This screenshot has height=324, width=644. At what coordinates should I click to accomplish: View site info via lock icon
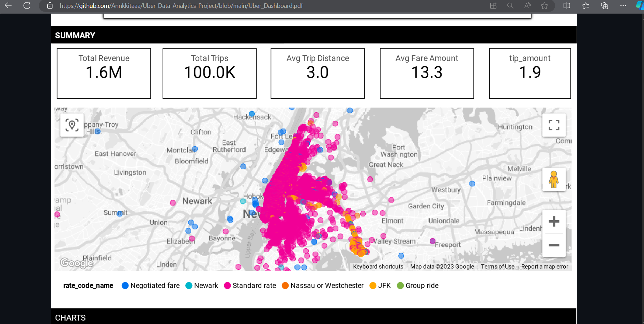pos(50,5)
